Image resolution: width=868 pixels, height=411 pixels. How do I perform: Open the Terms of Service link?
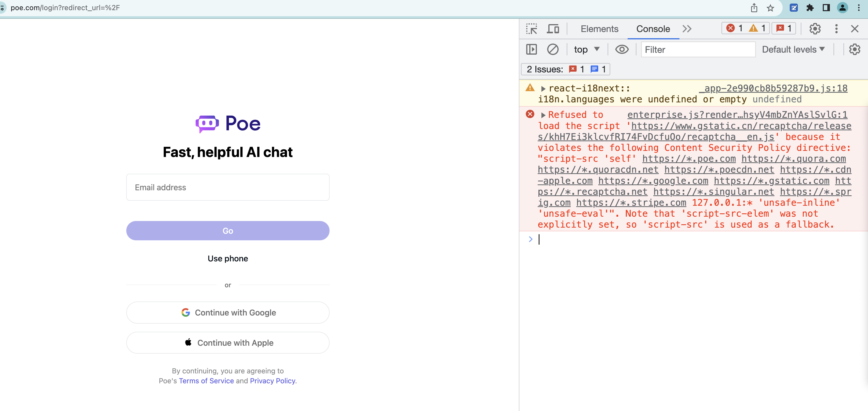(206, 381)
